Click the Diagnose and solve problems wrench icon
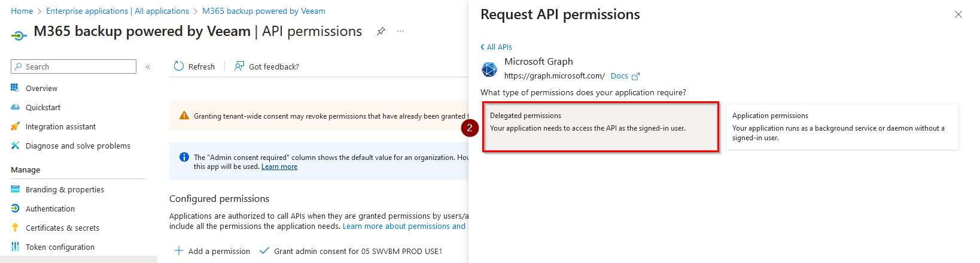980x263 pixels. pos(15,146)
